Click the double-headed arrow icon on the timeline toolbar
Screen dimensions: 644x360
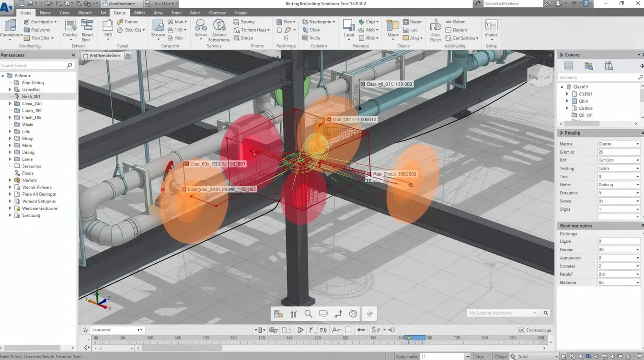point(361,330)
